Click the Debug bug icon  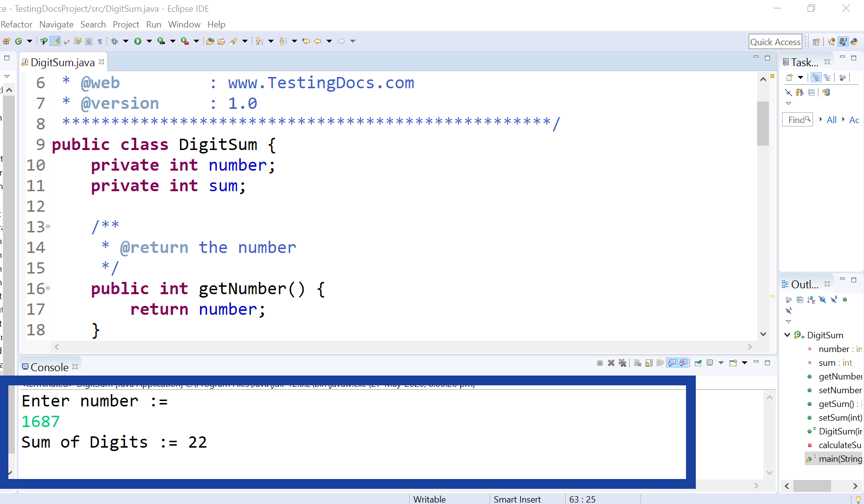click(x=115, y=41)
